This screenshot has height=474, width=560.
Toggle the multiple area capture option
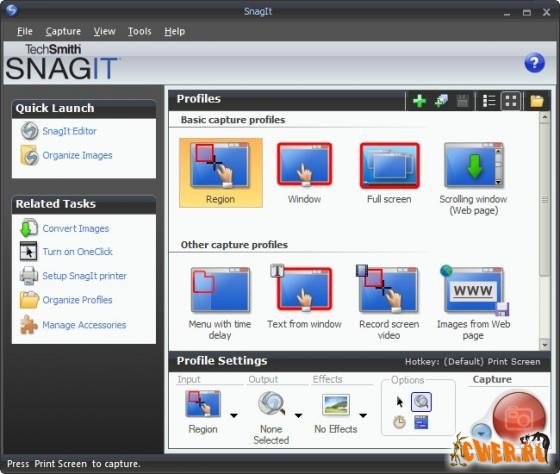[x=421, y=422]
